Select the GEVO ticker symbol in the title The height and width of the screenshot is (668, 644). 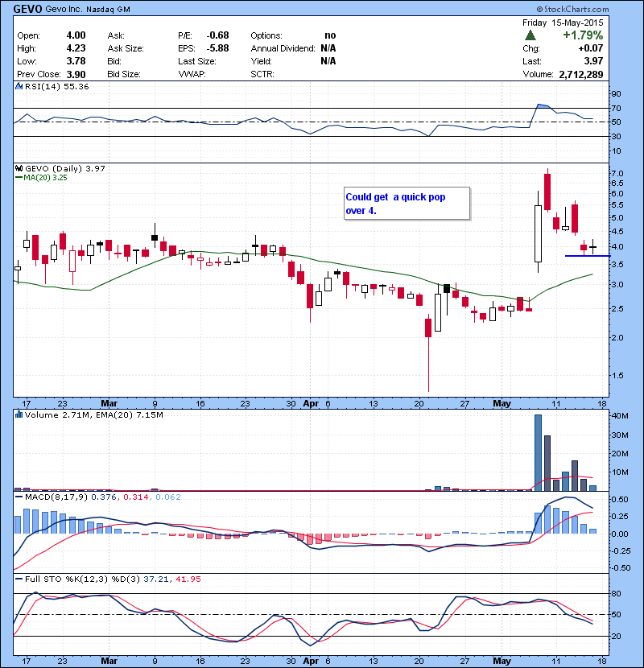click(27, 9)
